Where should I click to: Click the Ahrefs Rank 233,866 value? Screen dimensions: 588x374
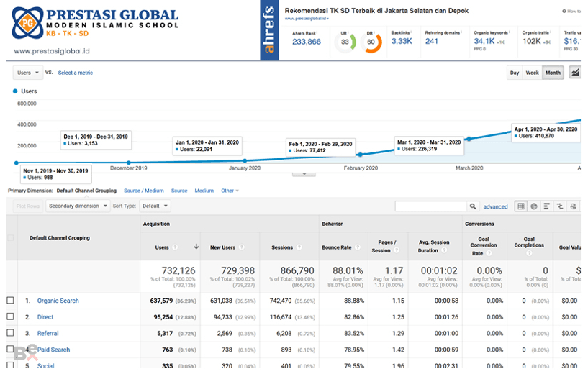pyautogui.click(x=307, y=42)
